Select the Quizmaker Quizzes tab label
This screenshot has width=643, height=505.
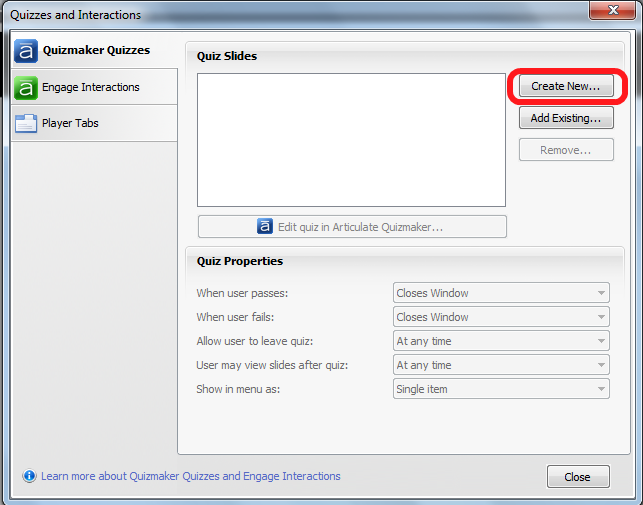pyautogui.click(x=96, y=50)
